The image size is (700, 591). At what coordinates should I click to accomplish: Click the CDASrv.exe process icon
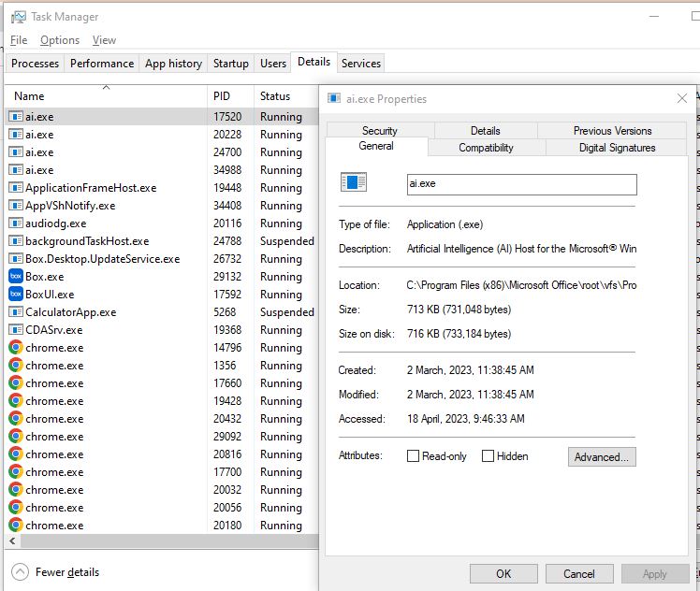(x=16, y=329)
